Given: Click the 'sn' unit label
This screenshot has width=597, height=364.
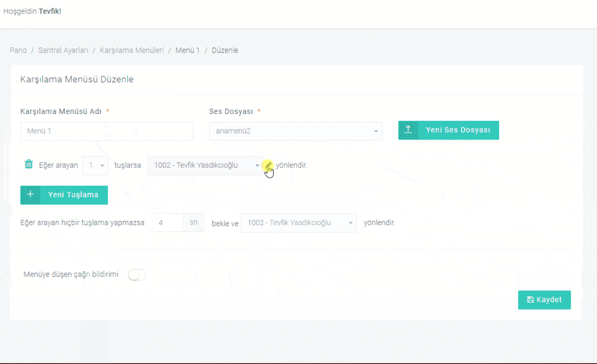Looking at the screenshot, I should tap(193, 222).
